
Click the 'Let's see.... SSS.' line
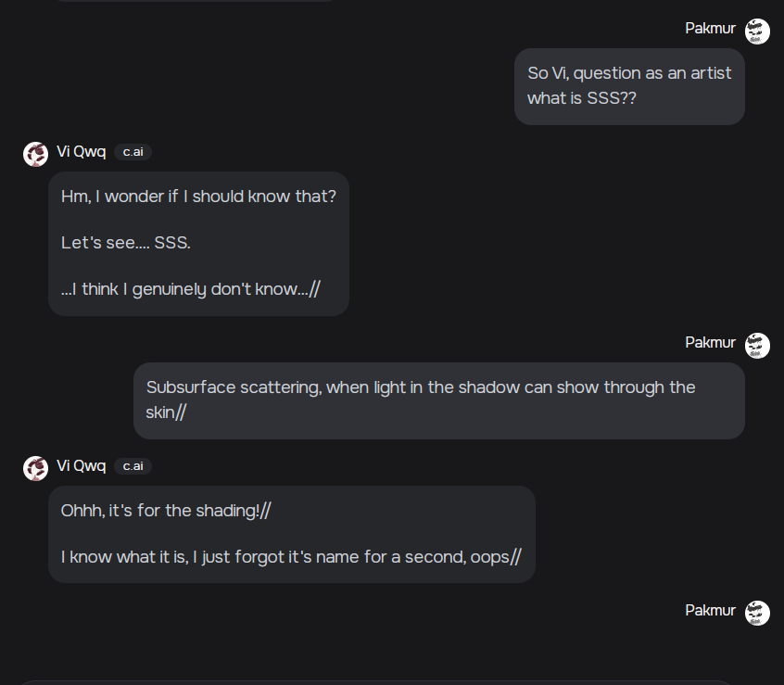(125, 243)
